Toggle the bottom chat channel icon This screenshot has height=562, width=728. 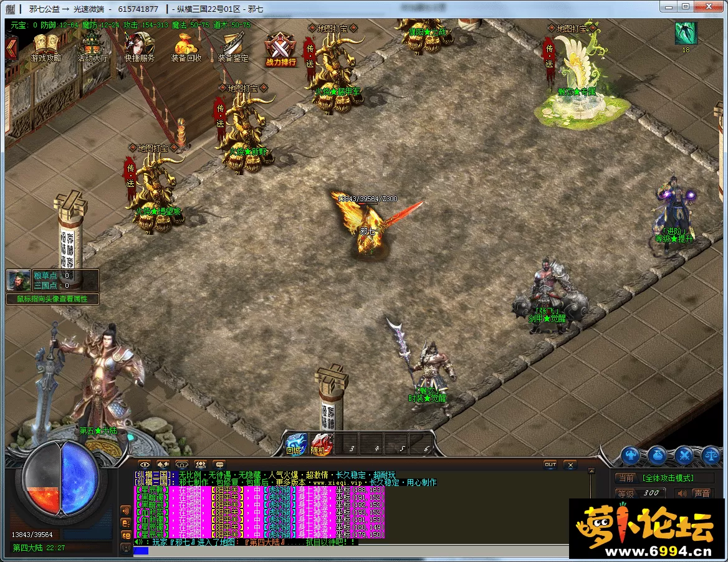[x=126, y=548]
